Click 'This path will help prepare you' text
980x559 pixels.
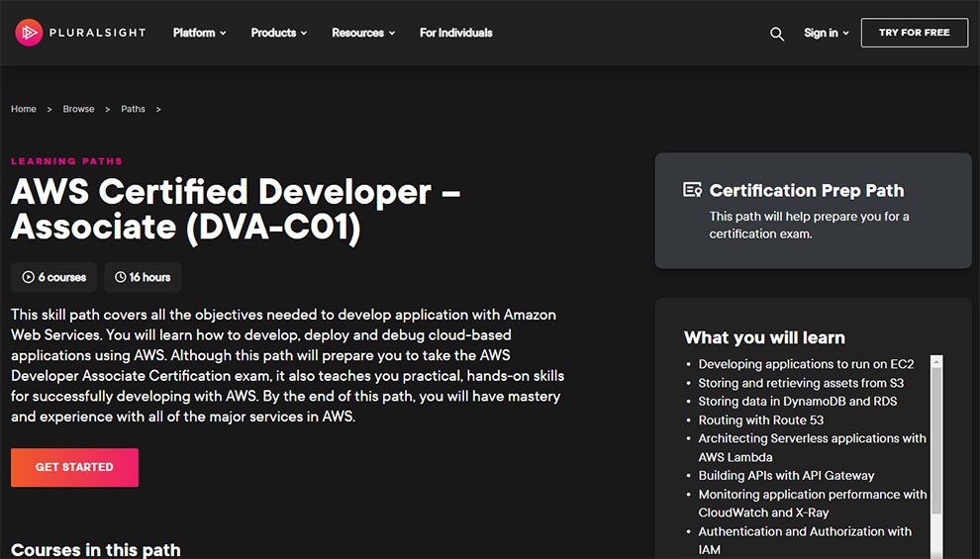pos(809,225)
